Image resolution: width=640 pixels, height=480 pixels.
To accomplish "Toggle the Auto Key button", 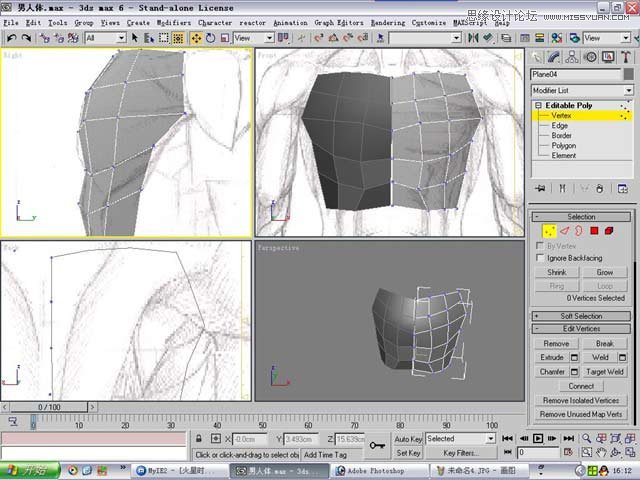I will coord(408,439).
